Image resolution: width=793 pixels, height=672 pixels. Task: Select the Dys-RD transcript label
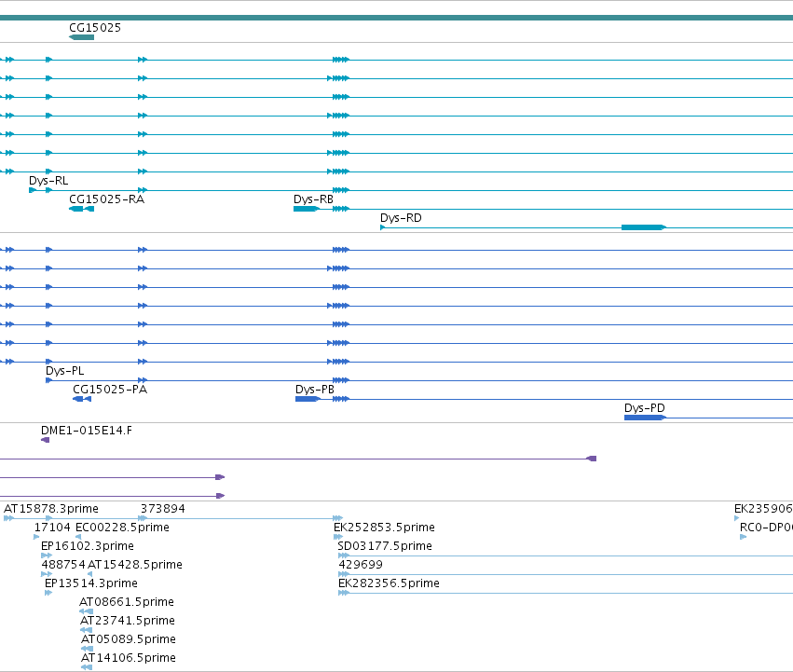pos(401,218)
